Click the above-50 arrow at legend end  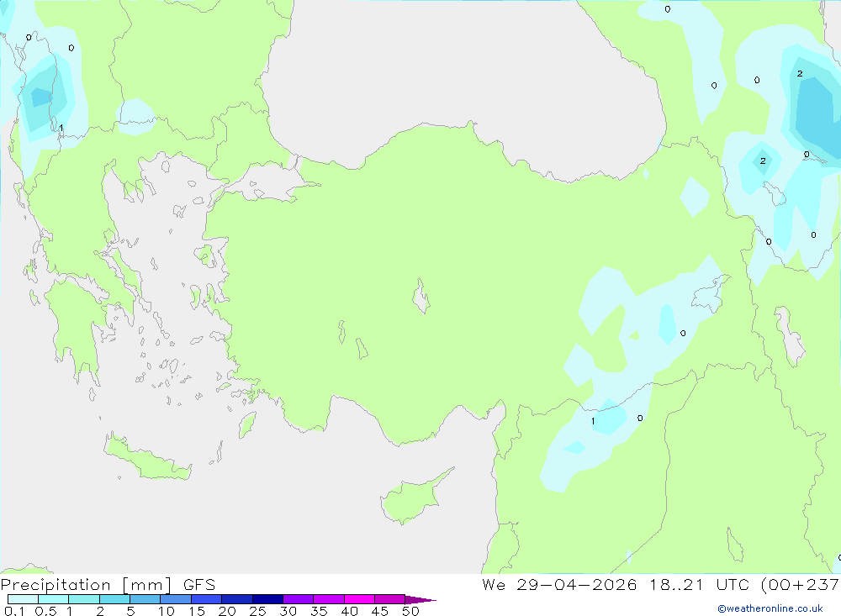click(420, 600)
